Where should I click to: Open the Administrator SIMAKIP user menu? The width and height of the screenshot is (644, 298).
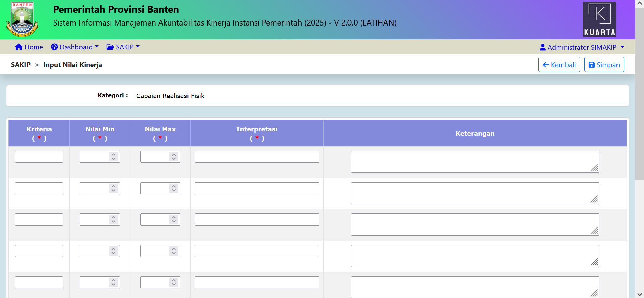pyautogui.click(x=582, y=47)
